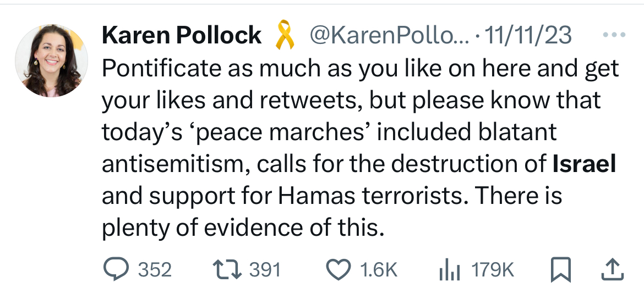Click the share upload arrow icon
The height and width of the screenshot is (299, 644).
[x=613, y=269]
